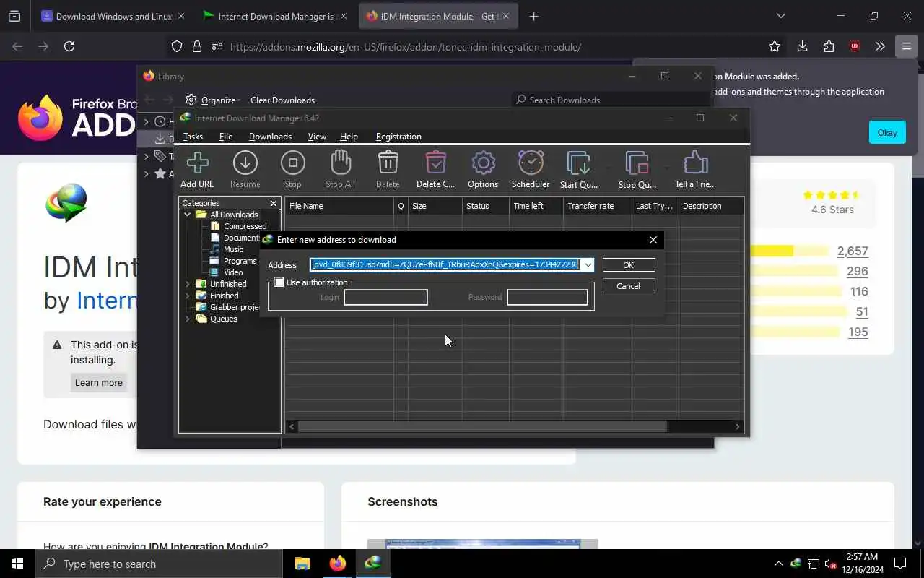Open the Windows Start menu
Screen dimensions: 924x578
pyautogui.click(x=17, y=564)
